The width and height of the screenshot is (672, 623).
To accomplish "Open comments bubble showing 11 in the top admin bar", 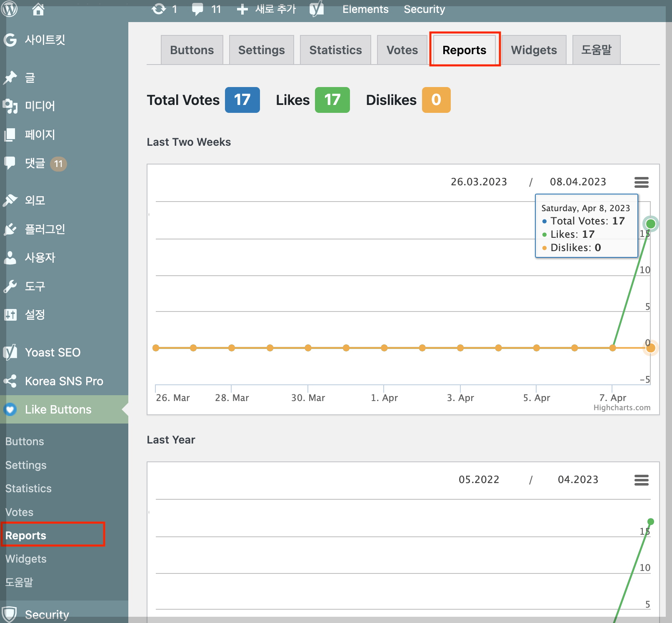I will (x=197, y=9).
